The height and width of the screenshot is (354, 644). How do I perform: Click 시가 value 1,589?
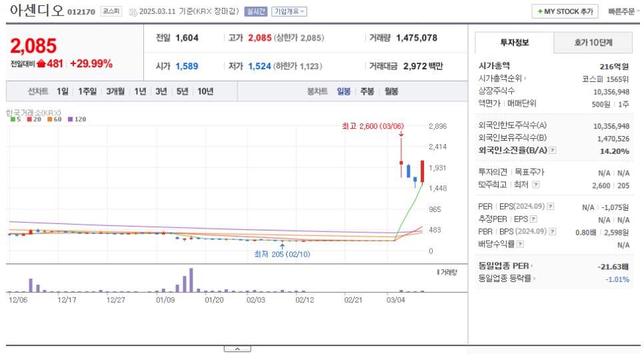[x=187, y=66]
